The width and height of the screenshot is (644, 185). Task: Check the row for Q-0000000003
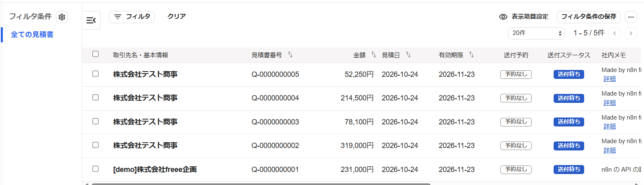[x=95, y=121]
